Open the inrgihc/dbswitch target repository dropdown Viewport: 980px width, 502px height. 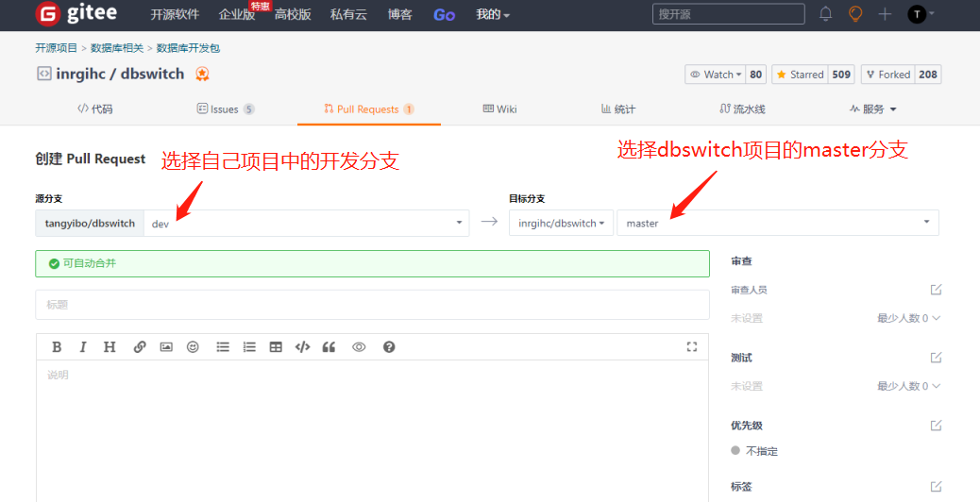click(561, 224)
